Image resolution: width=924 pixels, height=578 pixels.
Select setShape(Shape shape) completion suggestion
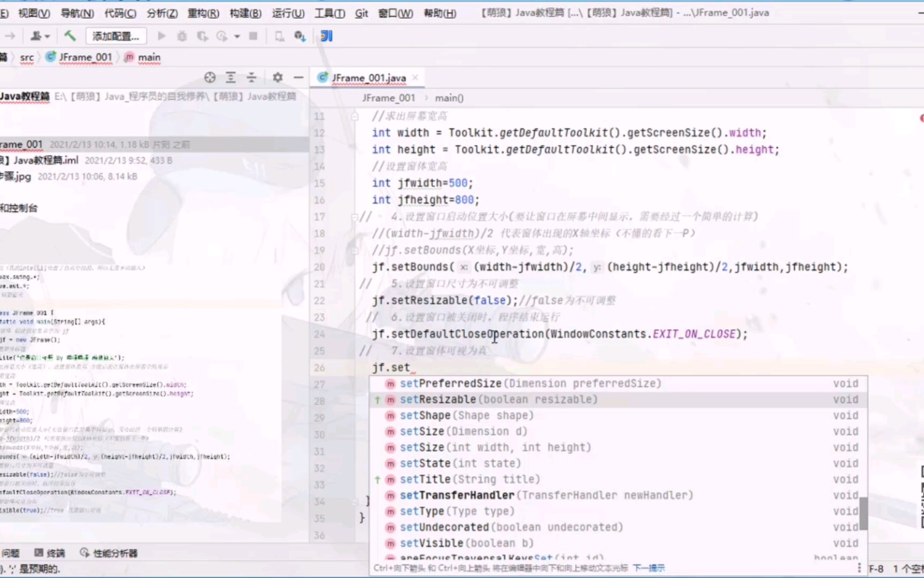[618, 416]
